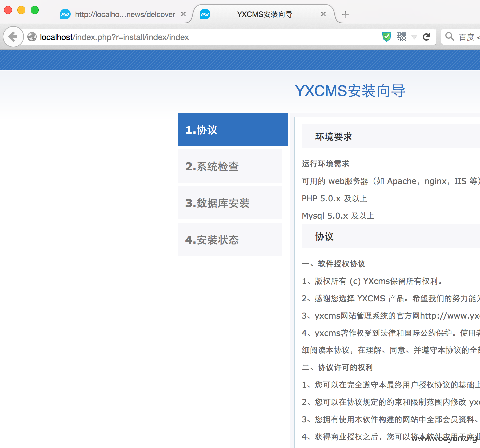
Task: Click the 协议 section header
Action: click(x=391, y=236)
